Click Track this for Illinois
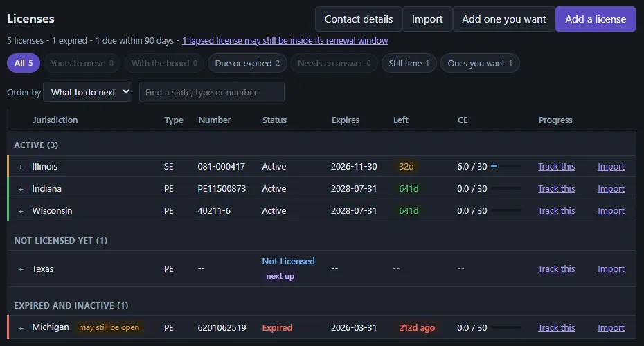Image resolution: width=644 pixels, height=346 pixels. click(556, 167)
